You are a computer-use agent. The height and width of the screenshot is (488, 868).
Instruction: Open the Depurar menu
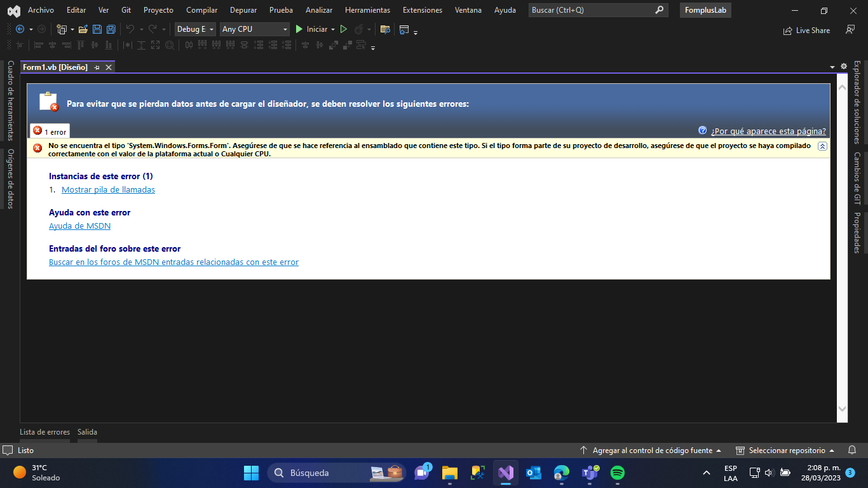coord(243,10)
